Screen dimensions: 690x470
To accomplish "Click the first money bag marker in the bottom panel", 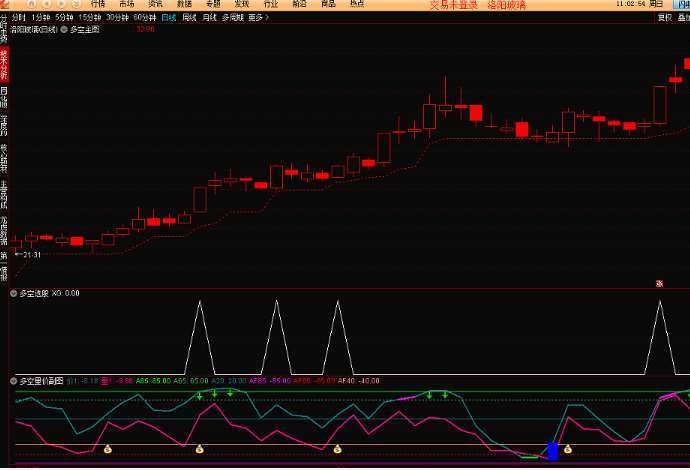I will point(106,450).
